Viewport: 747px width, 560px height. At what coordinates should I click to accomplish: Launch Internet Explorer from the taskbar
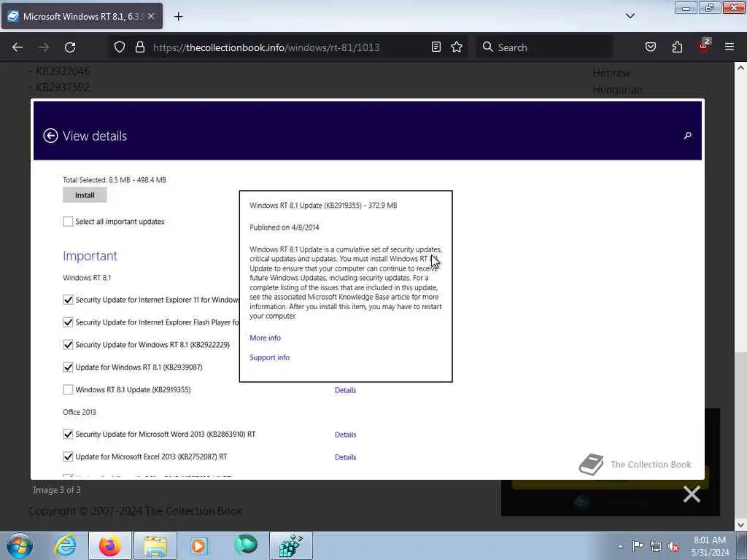click(65, 545)
